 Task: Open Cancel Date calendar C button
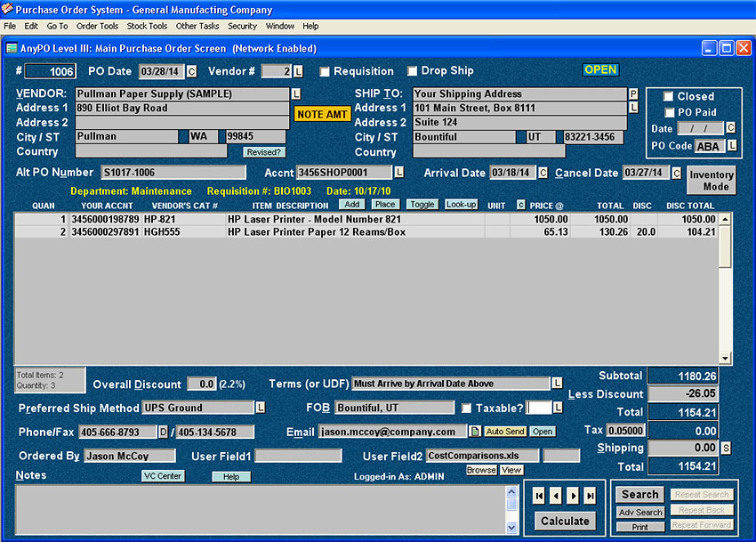click(677, 173)
